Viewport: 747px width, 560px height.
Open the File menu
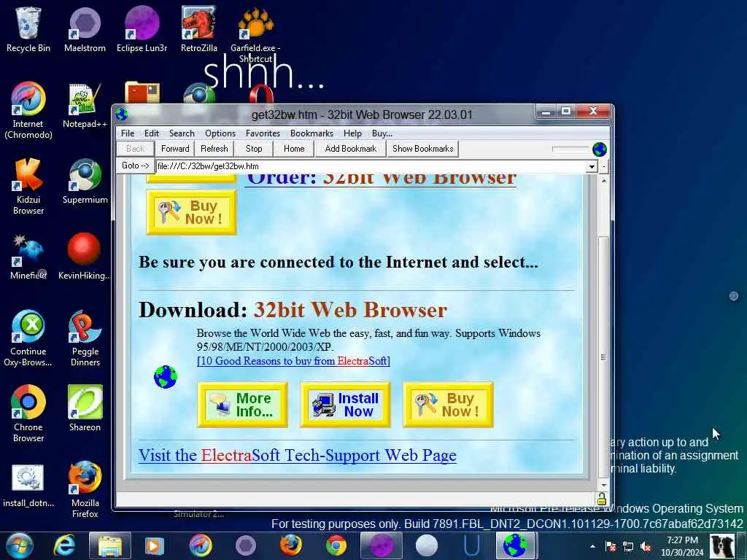[x=128, y=133]
